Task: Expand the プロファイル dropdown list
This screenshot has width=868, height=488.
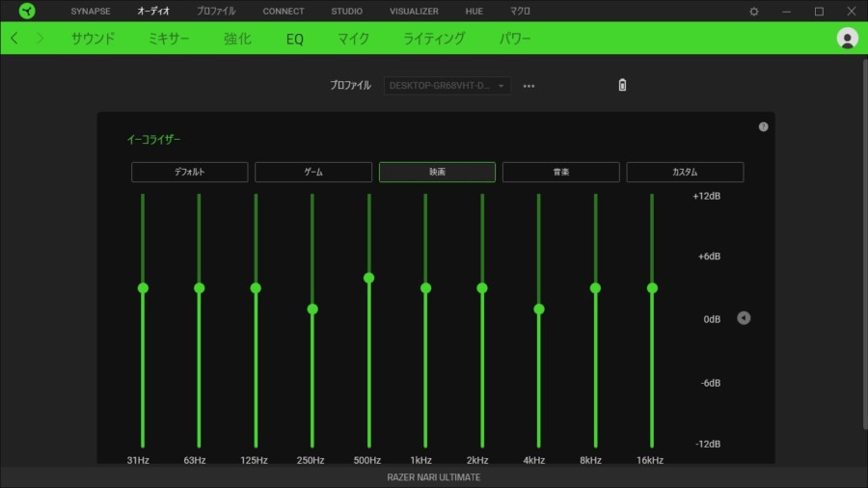Action: point(448,86)
